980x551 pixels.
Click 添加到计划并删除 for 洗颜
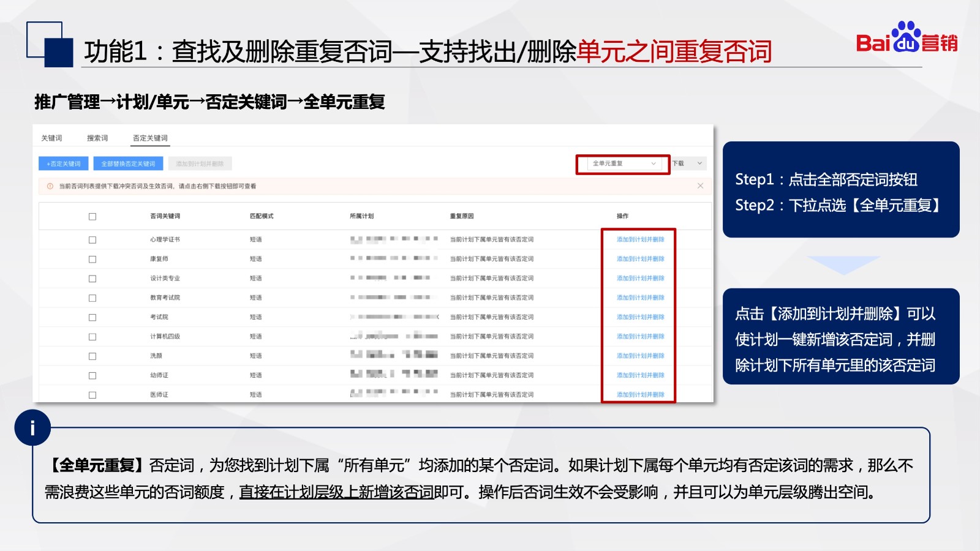(640, 356)
